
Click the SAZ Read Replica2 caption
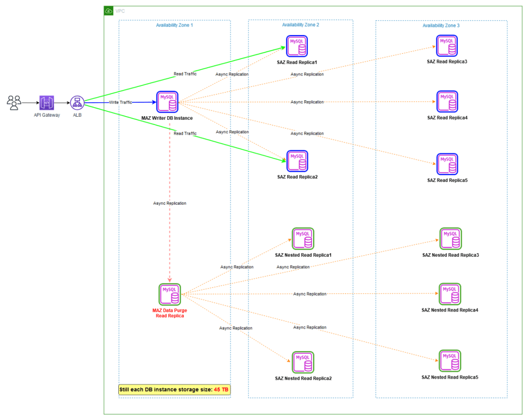[297, 177]
